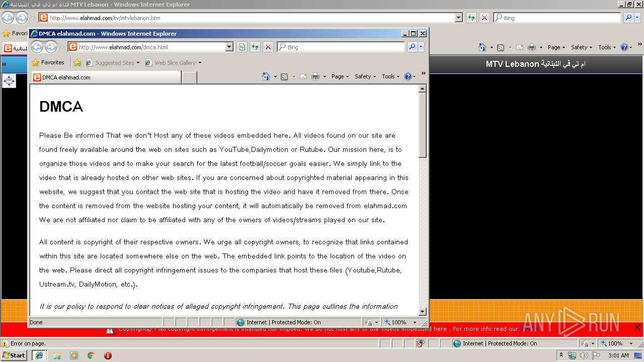Expand zoom dropdown in DMCA window status bar
This screenshot has height=362, width=644.
[x=415, y=322]
